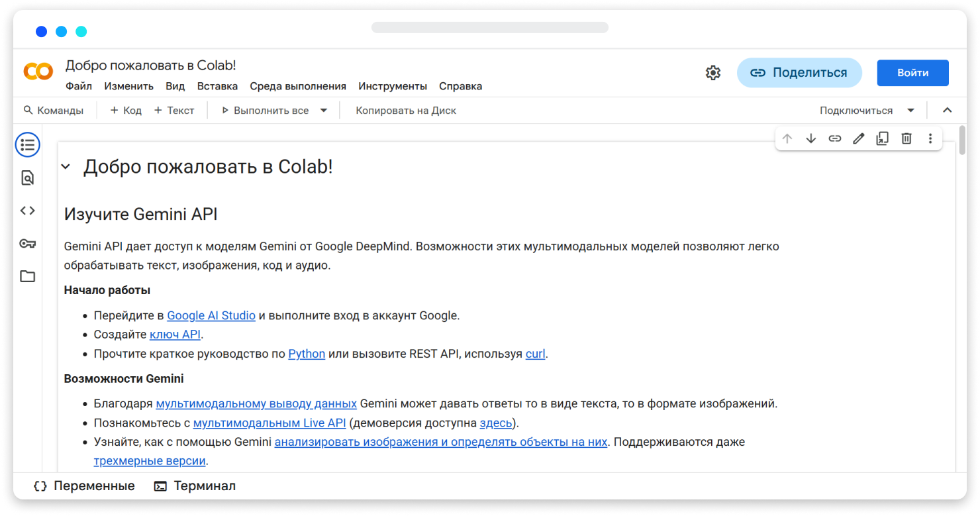Click the Подключиться connect button
Image resolution: width=980 pixels, height=516 pixels.
[x=856, y=111]
